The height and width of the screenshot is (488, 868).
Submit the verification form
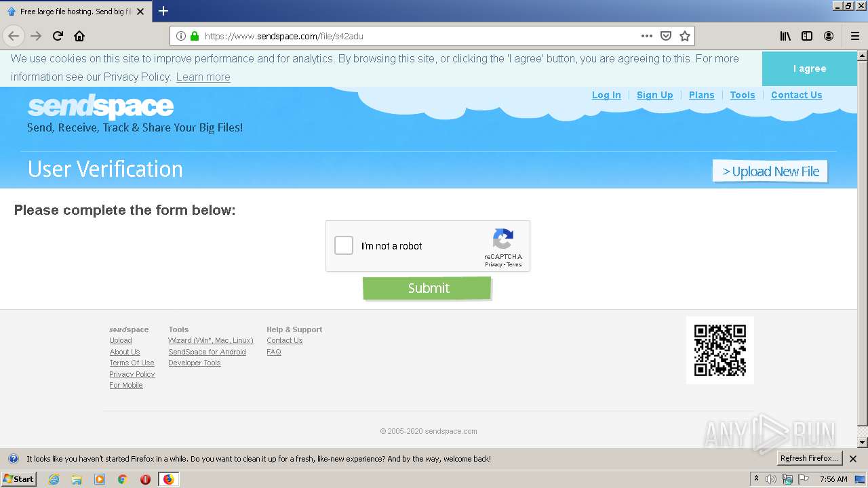pyautogui.click(x=427, y=288)
